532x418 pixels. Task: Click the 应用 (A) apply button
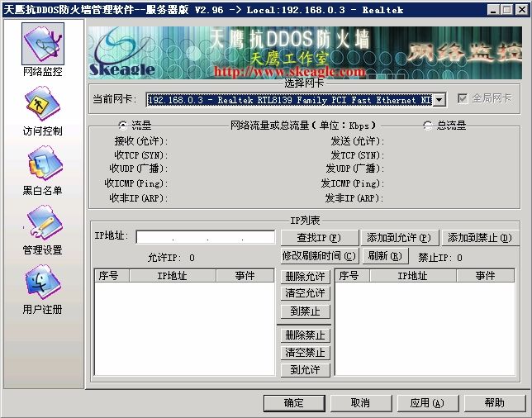427,403
